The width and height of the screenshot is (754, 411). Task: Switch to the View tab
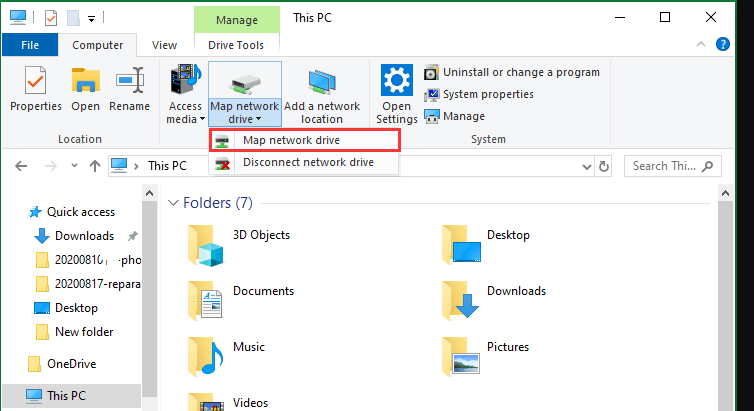click(164, 45)
